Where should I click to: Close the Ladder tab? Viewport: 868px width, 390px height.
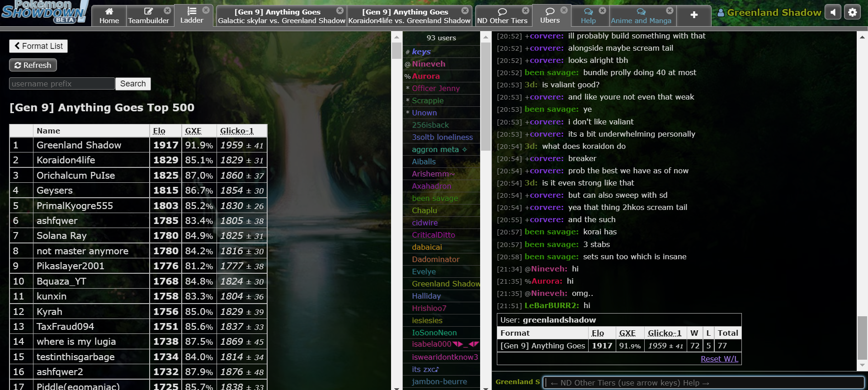click(206, 10)
